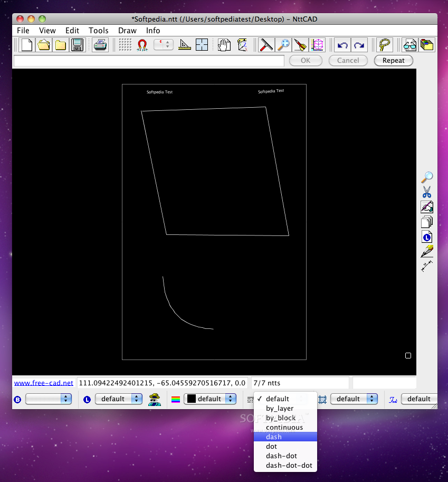
Task: Toggle the blue crosshair cursor icon
Action: click(x=202, y=45)
